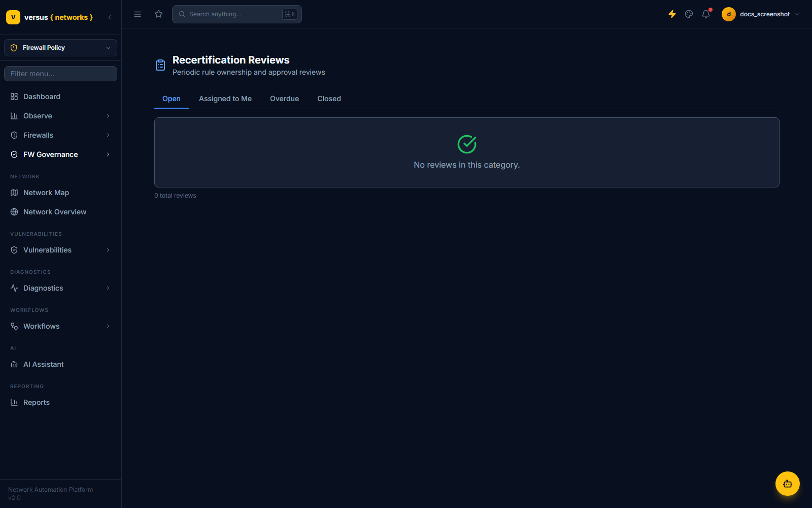The image size is (812, 508).
Task: Click the Recertification Reviews clipboard icon
Action: click(160, 65)
